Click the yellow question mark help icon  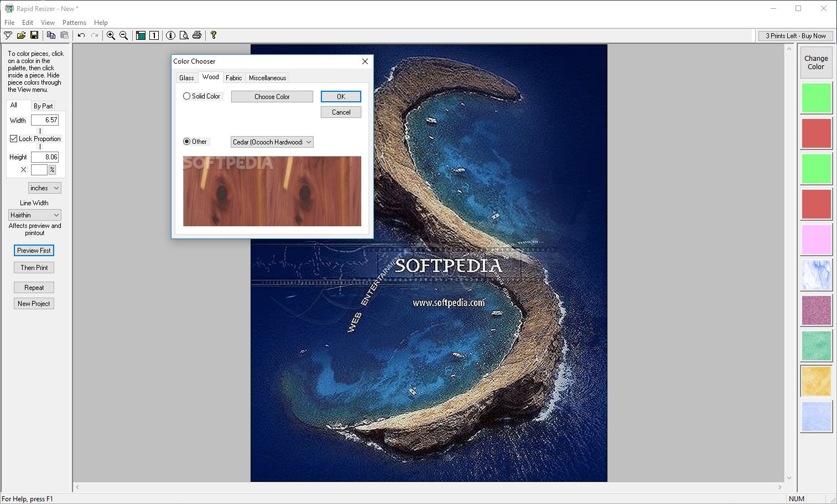pyautogui.click(x=214, y=35)
